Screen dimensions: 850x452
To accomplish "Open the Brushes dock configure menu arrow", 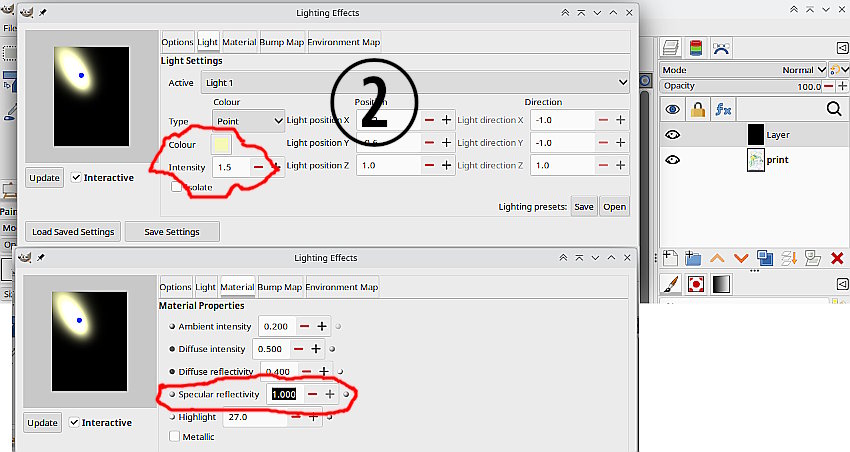I will point(842,283).
